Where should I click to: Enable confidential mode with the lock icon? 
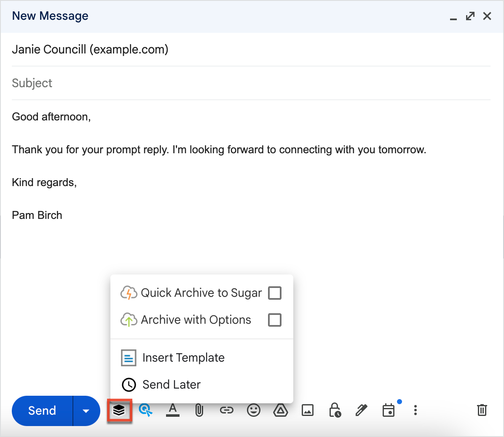[334, 410]
